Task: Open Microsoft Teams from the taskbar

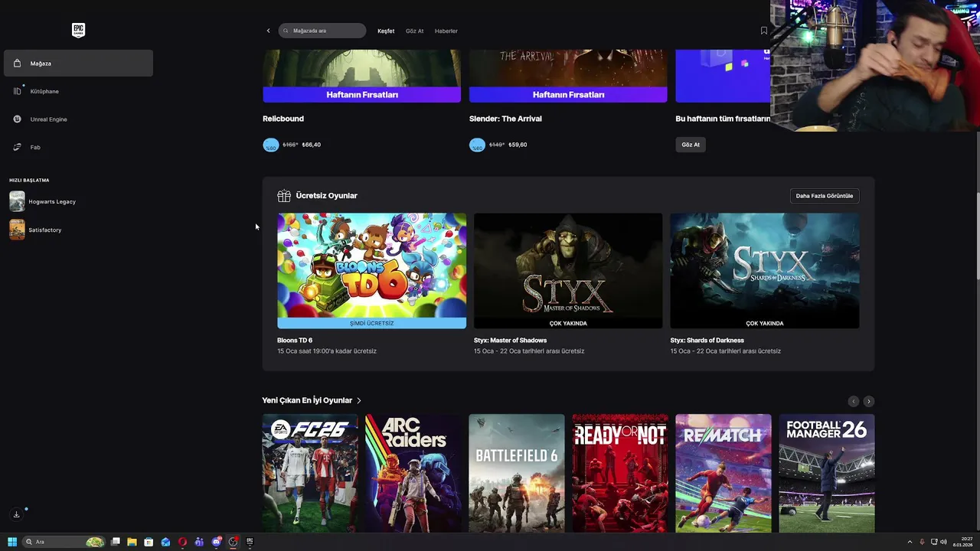Action: 199,542
